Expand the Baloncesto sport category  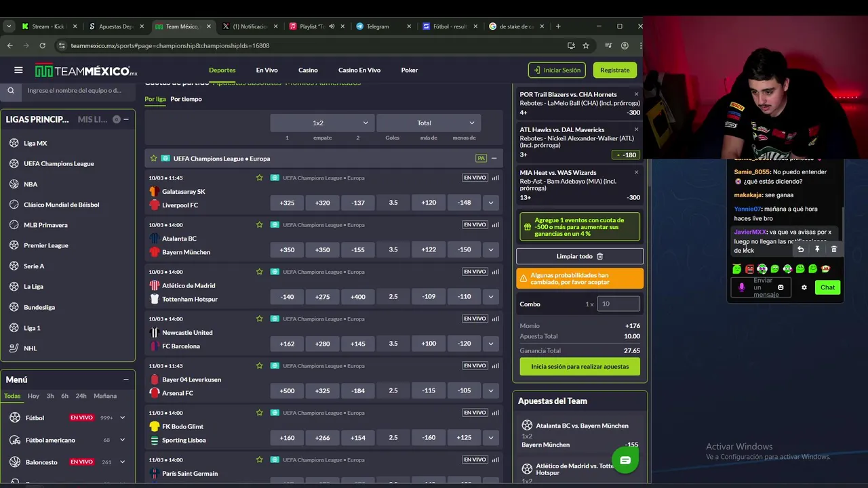pyautogui.click(x=123, y=462)
